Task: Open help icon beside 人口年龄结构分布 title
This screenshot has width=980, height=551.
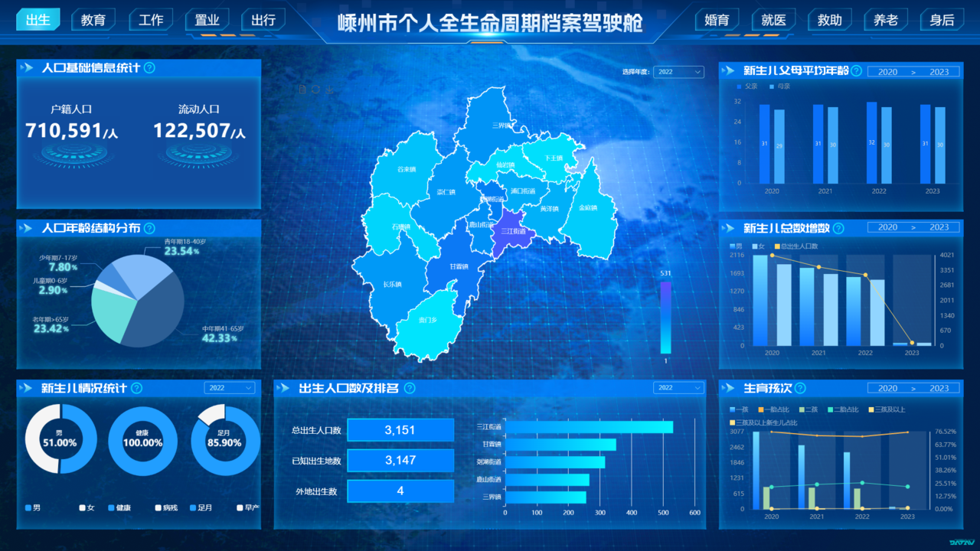Action: (x=150, y=229)
